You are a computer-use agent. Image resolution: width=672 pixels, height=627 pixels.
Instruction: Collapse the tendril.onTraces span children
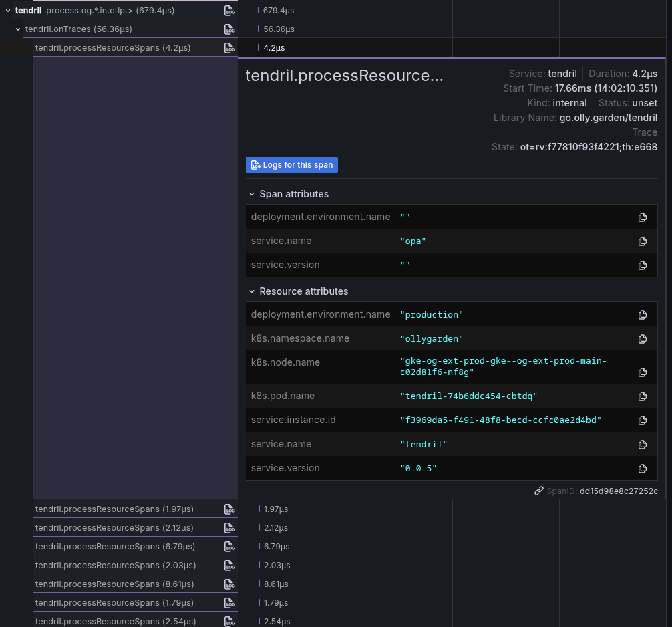coord(18,29)
